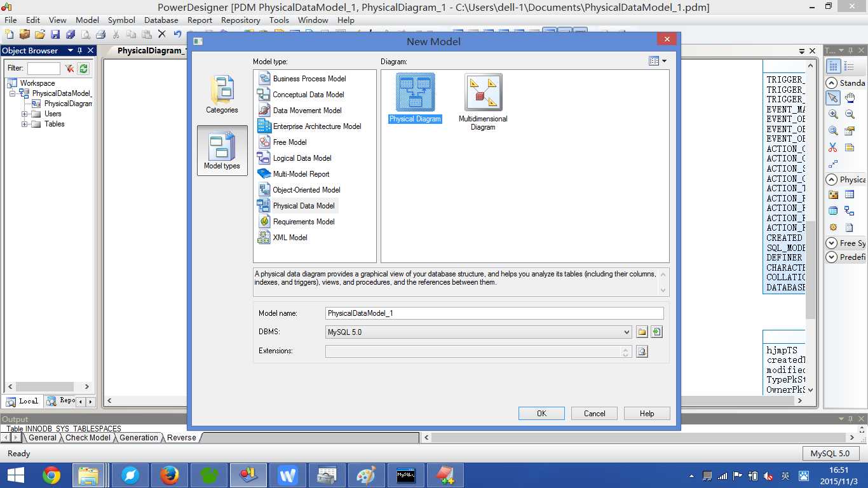
Task: Open the Repository menu
Action: (241, 20)
